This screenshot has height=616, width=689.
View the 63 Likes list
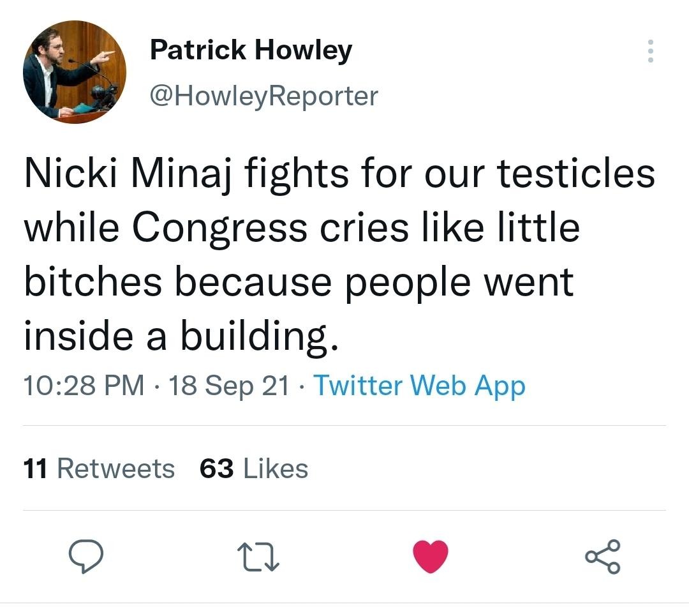(x=256, y=468)
